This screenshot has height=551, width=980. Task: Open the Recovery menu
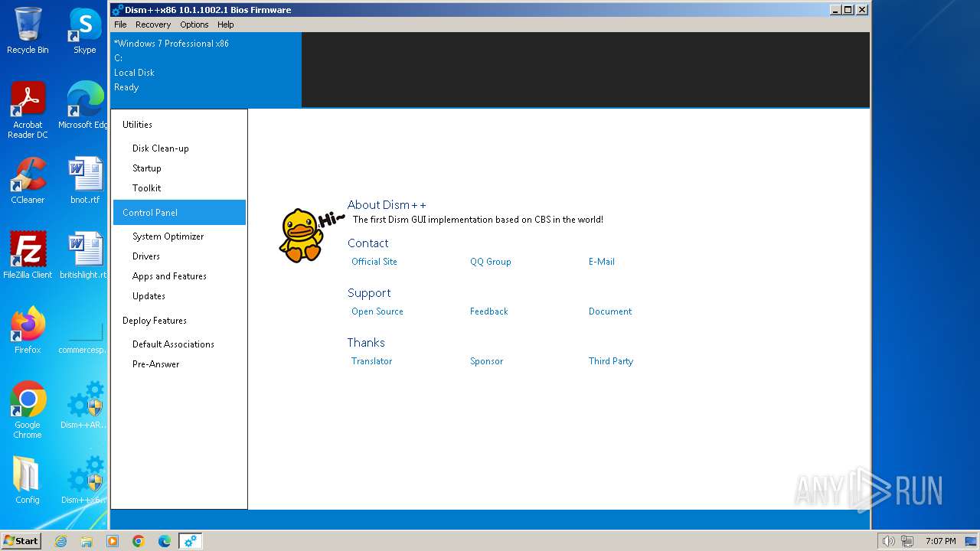(x=153, y=24)
